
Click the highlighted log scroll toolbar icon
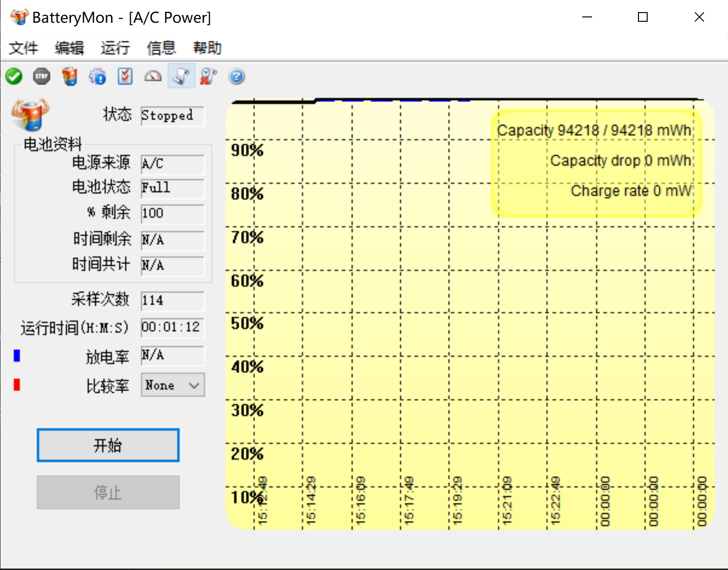[182, 76]
